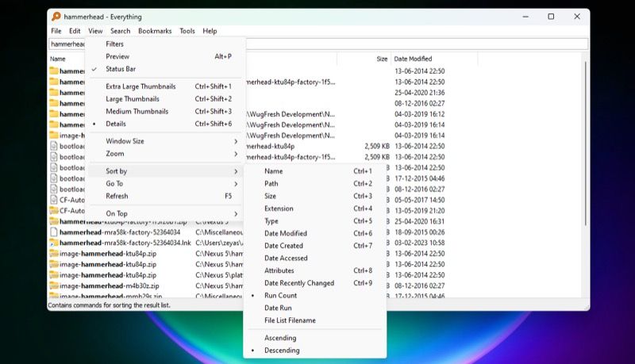The width and height of the screenshot is (635, 364).
Task: Open the Bookmarks menu
Action: [155, 31]
